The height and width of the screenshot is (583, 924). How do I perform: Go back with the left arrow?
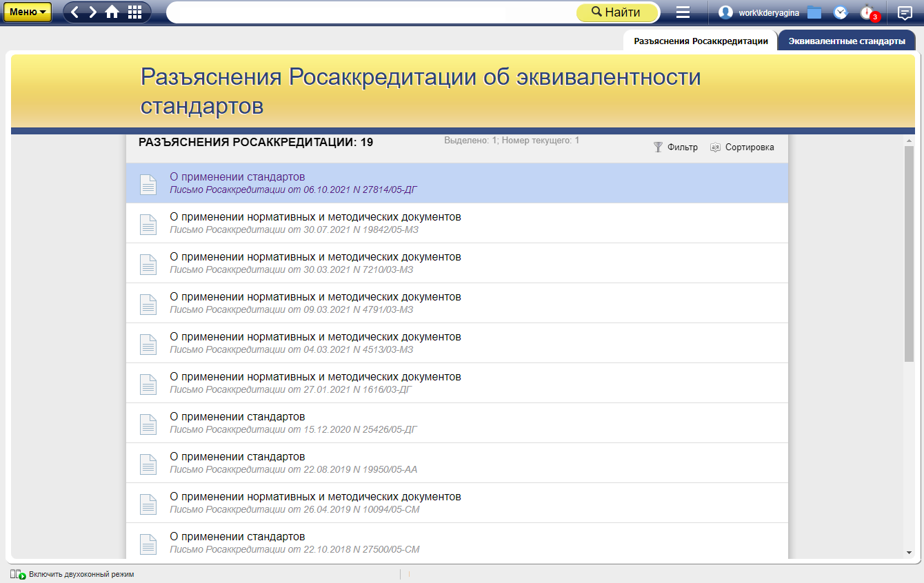click(75, 12)
